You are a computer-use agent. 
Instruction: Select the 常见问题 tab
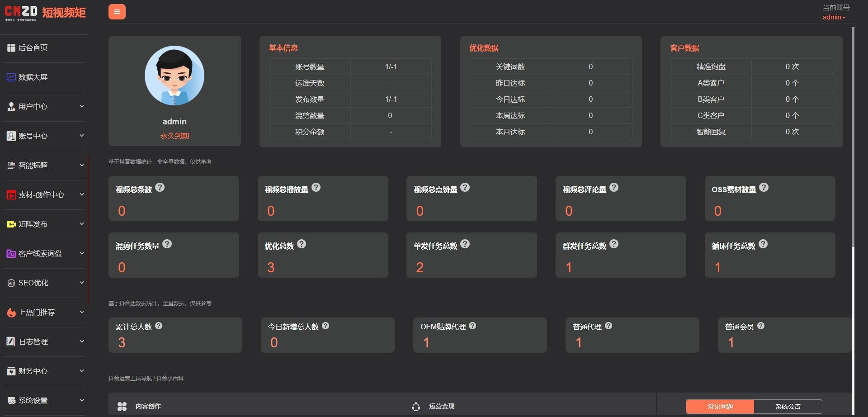[720, 407]
